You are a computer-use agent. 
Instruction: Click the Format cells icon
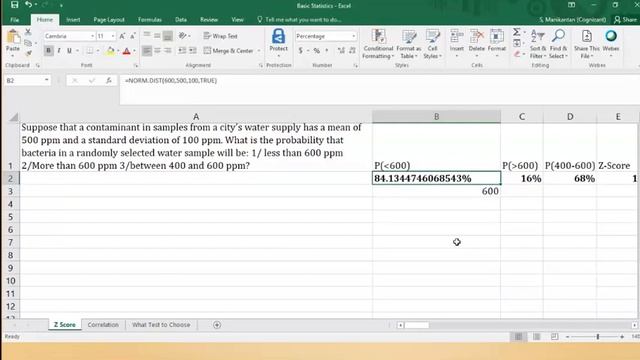(x=496, y=36)
